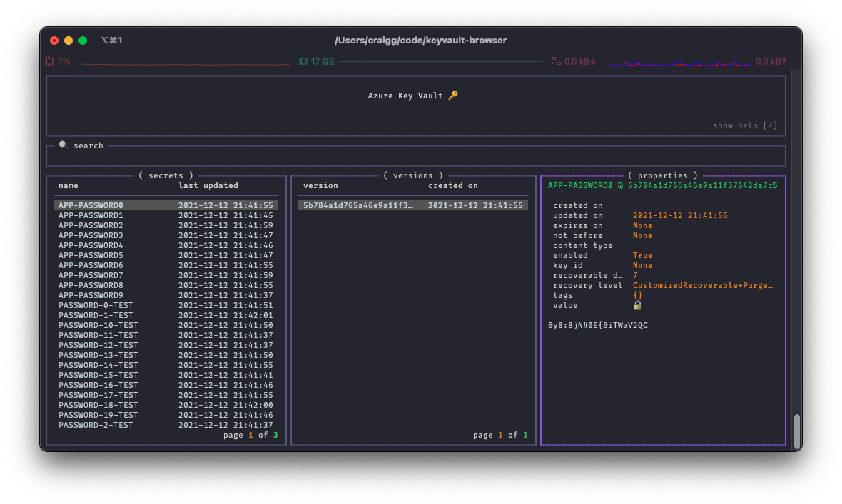Select the APP-PASSWORD4 secret
This screenshot has height=504, width=842.
click(166, 245)
